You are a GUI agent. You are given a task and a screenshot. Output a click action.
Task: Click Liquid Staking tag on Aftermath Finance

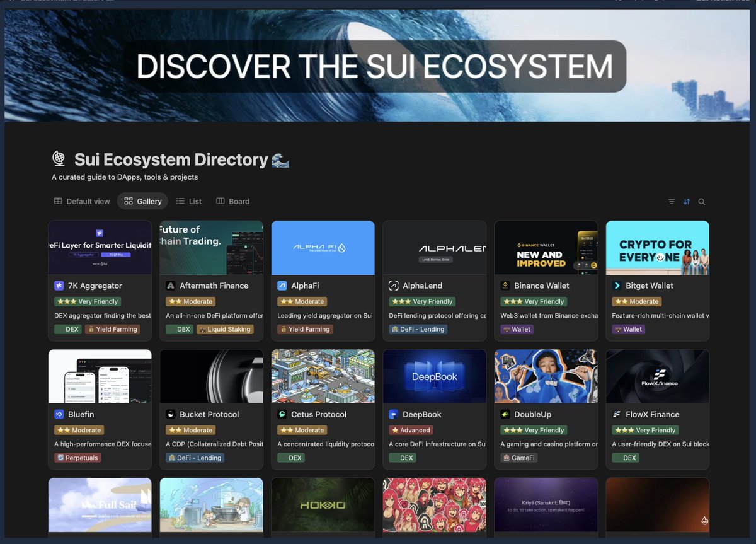point(225,329)
